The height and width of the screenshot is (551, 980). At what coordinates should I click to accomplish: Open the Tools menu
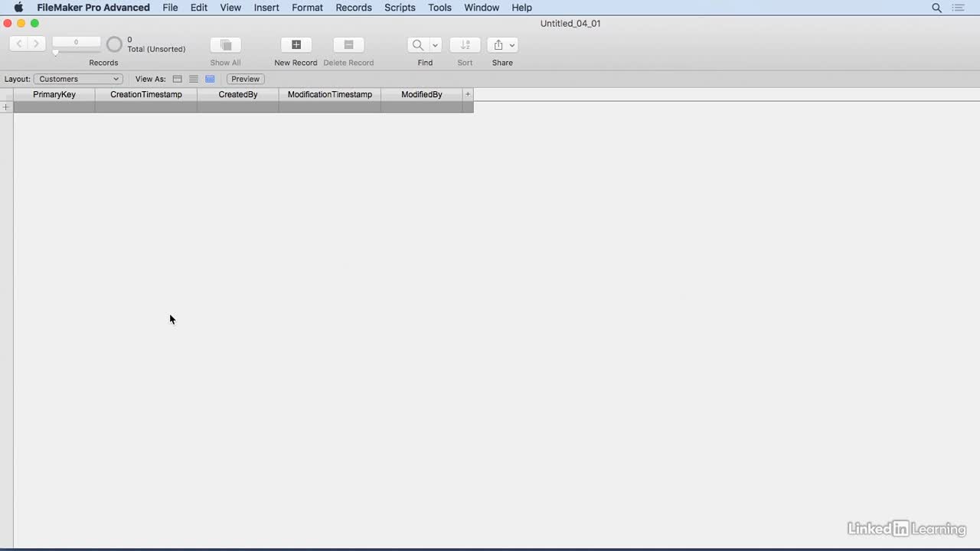pyautogui.click(x=439, y=8)
